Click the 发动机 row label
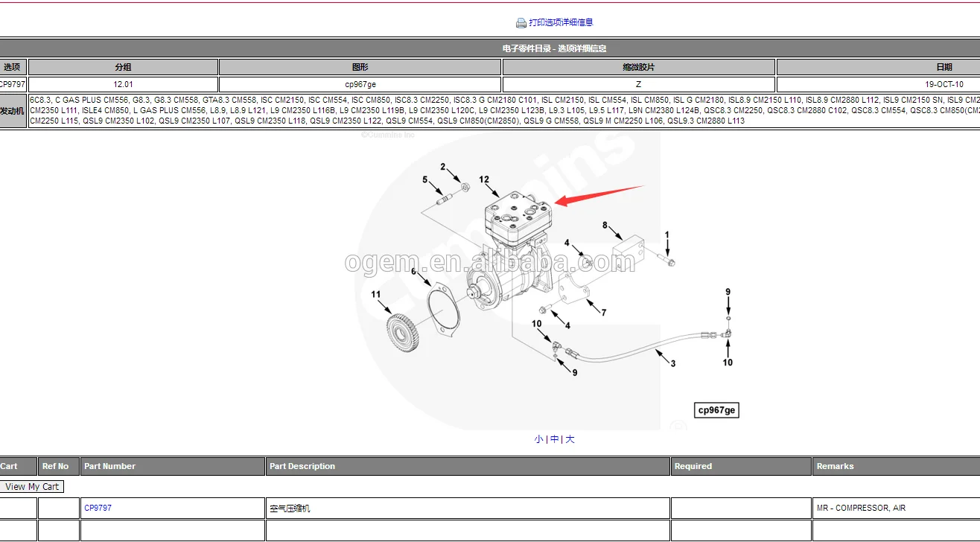Image resolution: width=980 pixels, height=542 pixels. pyautogui.click(x=13, y=110)
